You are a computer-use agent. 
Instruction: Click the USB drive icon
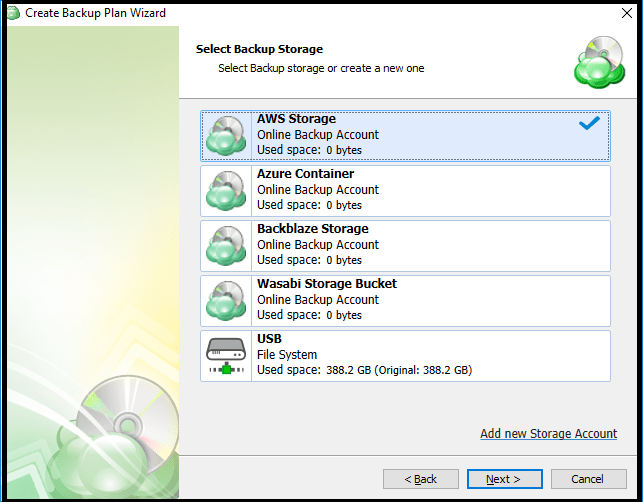(226, 356)
